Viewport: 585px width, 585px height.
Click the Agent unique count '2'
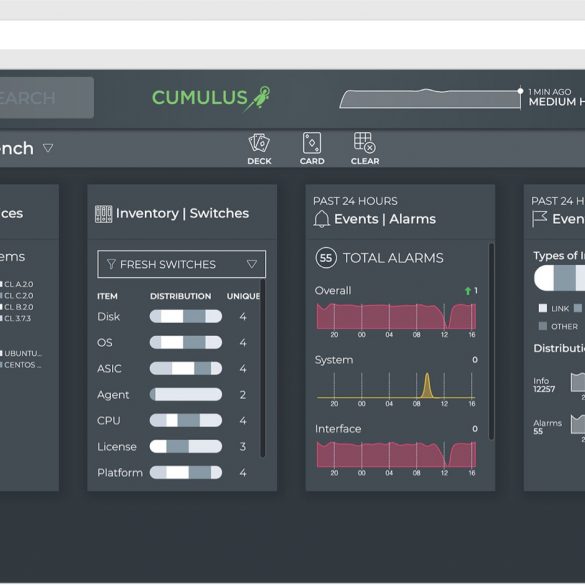coord(243,395)
